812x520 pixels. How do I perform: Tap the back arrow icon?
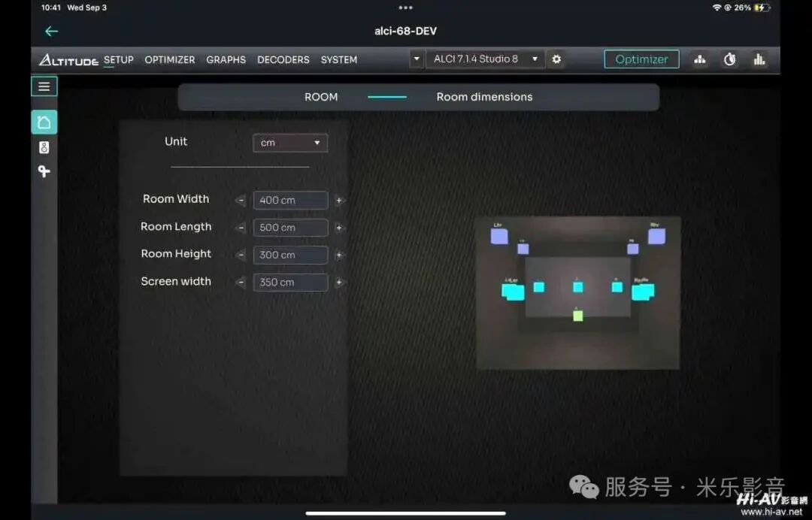click(x=51, y=32)
